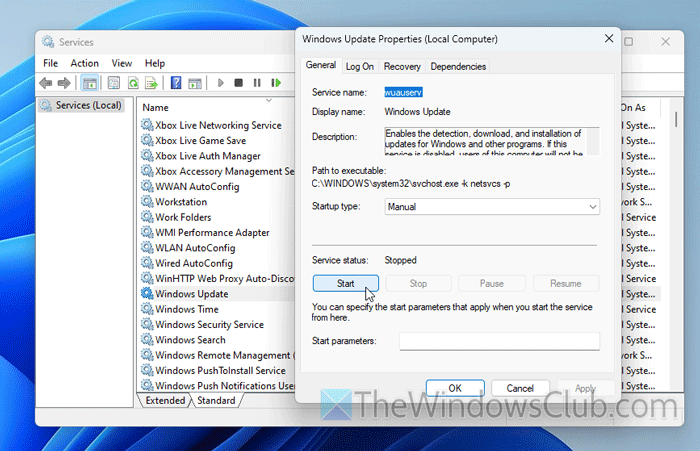Click the Refresh toolbar icon in Services
Screen dimensions: 700x451
tap(133, 83)
